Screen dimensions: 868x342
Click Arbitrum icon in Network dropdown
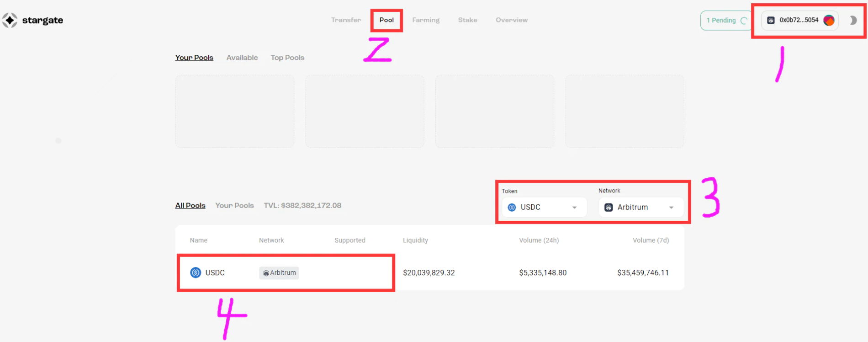[x=609, y=208]
